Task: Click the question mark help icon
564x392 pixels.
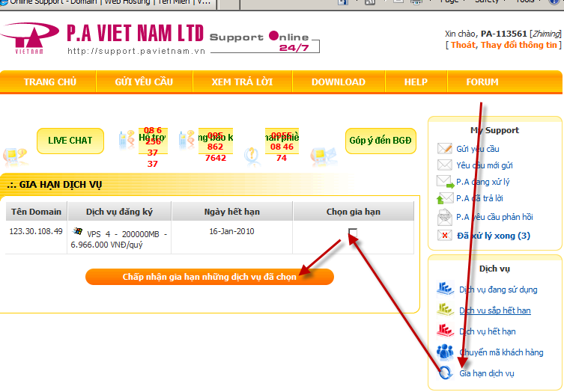Action: click(252, 156)
